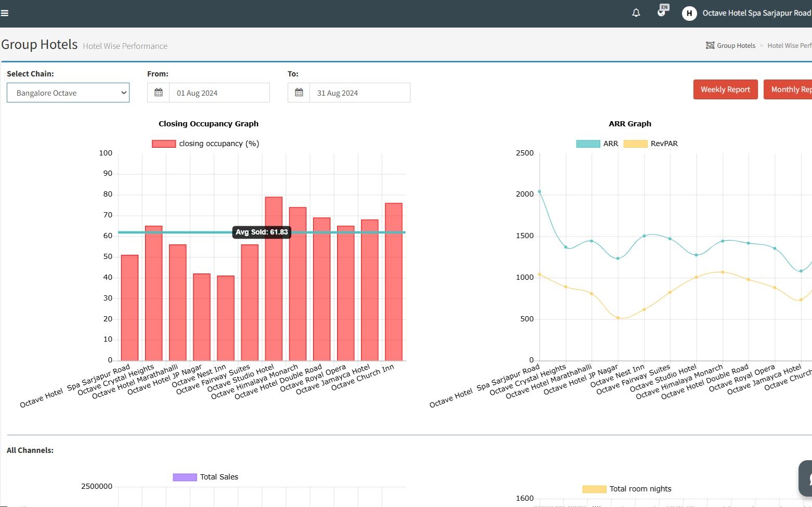Open the hamburger sidebar menu
Image resolution: width=812 pixels, height=507 pixels.
(x=5, y=14)
